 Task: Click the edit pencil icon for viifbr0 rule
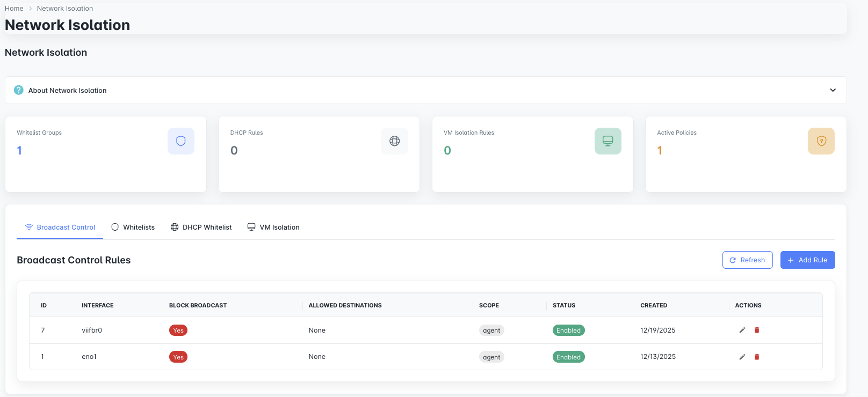pos(742,330)
